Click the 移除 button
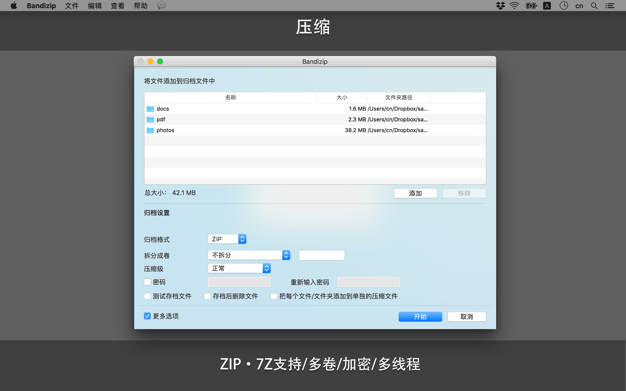This screenshot has width=626, height=391. [464, 193]
